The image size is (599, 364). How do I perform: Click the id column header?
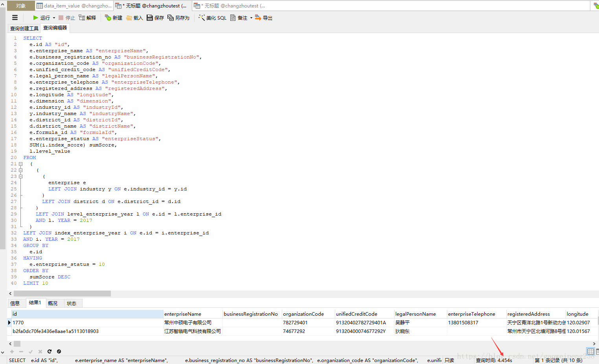[87, 314]
